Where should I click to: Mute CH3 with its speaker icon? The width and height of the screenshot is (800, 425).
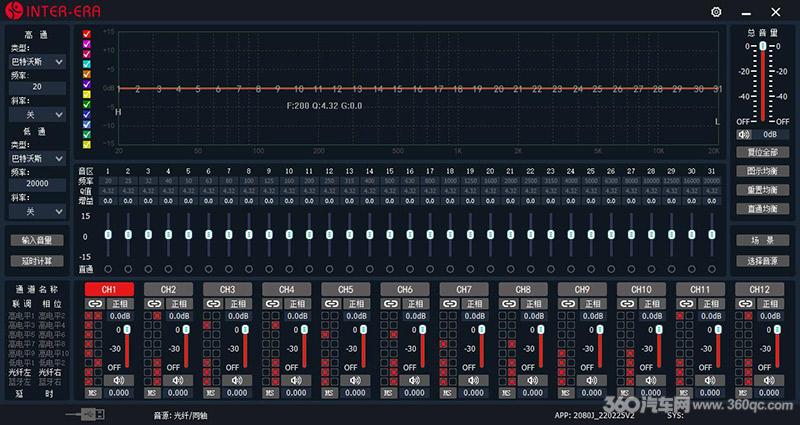click(x=237, y=380)
